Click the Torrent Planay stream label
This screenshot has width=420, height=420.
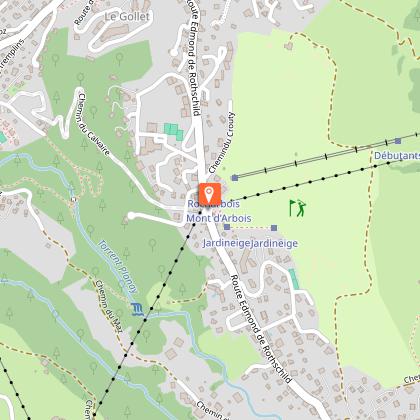pos(118,266)
